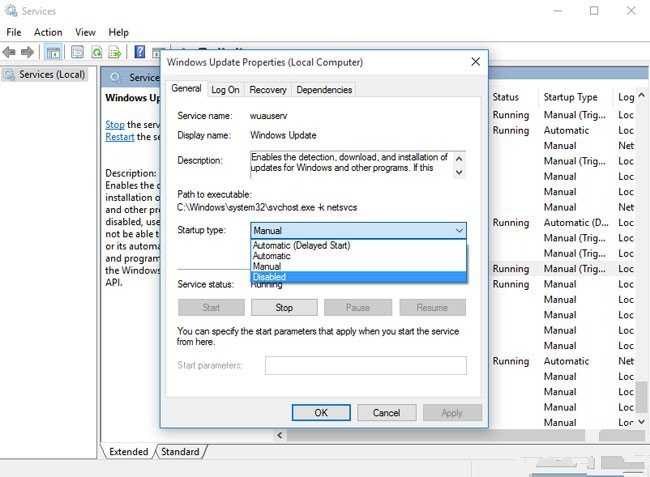Click the Services gear icon in title bar
The image size is (650, 477).
[11, 10]
